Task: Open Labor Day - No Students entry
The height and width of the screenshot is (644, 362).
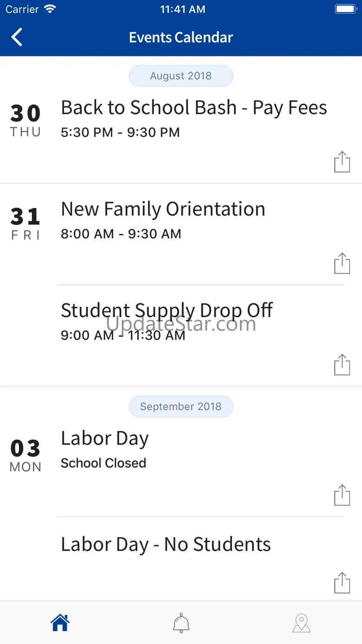Action: [x=166, y=545]
